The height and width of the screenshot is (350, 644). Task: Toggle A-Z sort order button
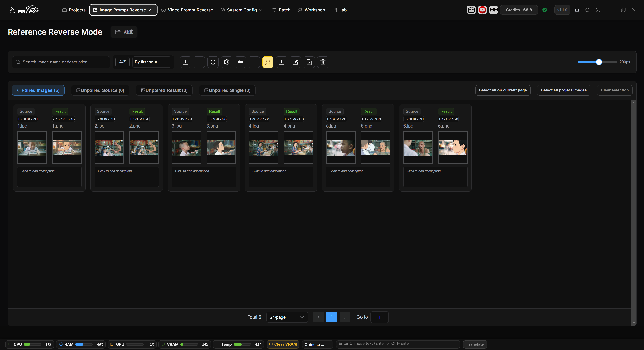122,62
